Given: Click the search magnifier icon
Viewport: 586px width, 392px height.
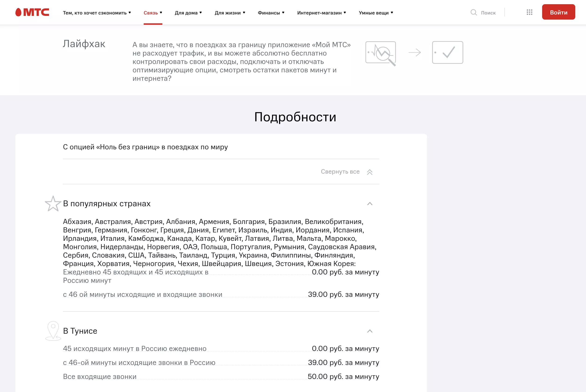Looking at the screenshot, I should click(474, 12).
